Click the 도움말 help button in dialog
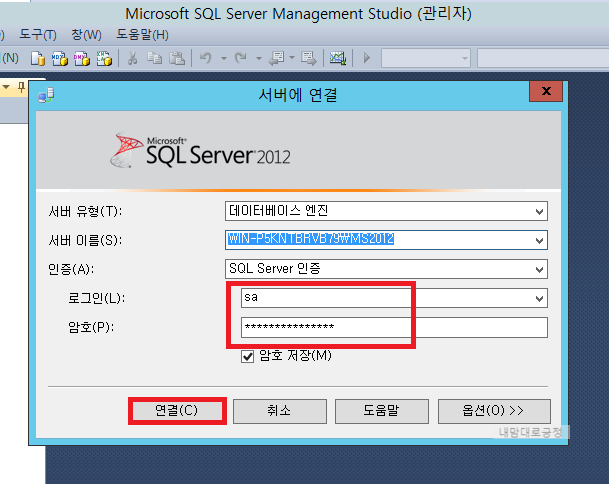The width and height of the screenshot is (609, 484). pos(382,411)
